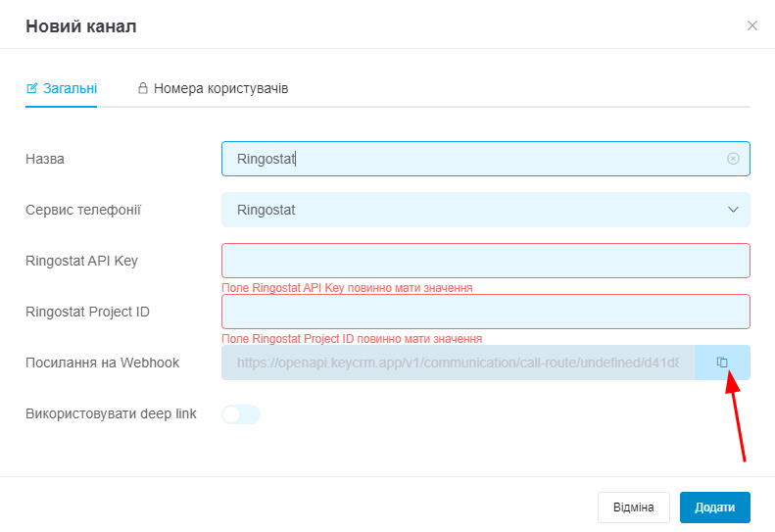Expand the Сервис телефонії chevron arrow
Screen dimensions: 775x532
point(733,210)
